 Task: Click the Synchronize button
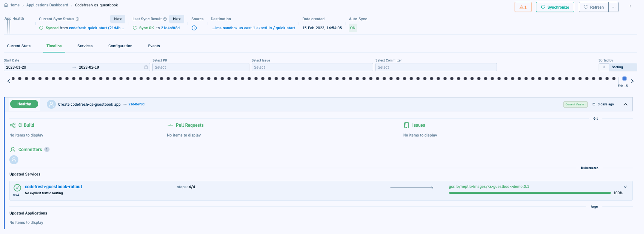555,7
